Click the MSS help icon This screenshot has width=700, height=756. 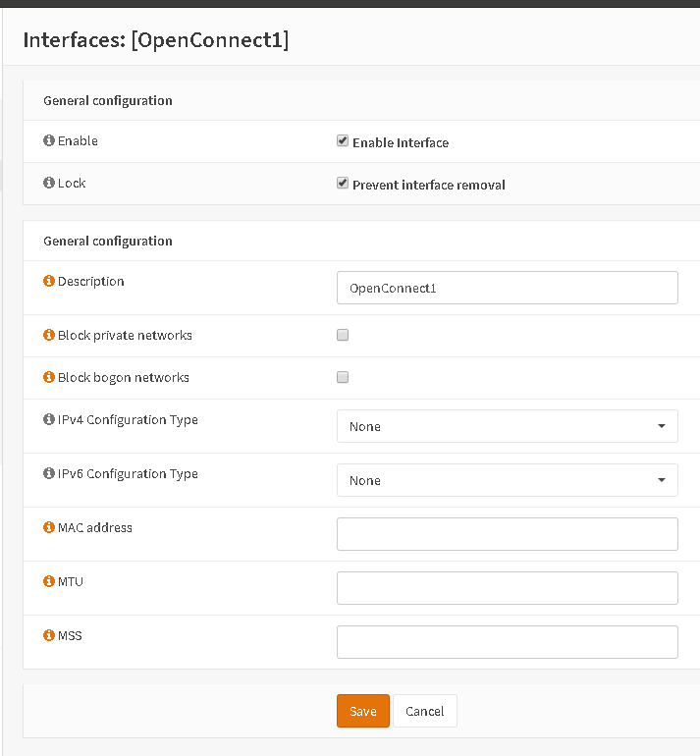pyautogui.click(x=49, y=636)
